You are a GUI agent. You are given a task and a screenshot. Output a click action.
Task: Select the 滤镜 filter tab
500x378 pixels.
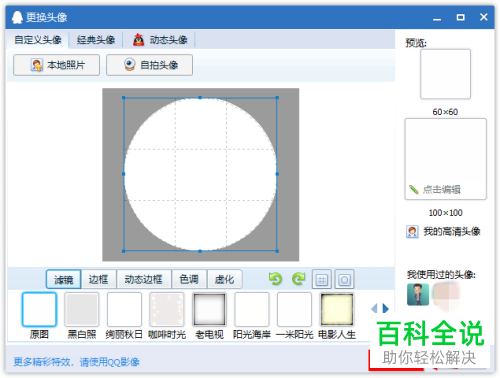[x=63, y=279]
